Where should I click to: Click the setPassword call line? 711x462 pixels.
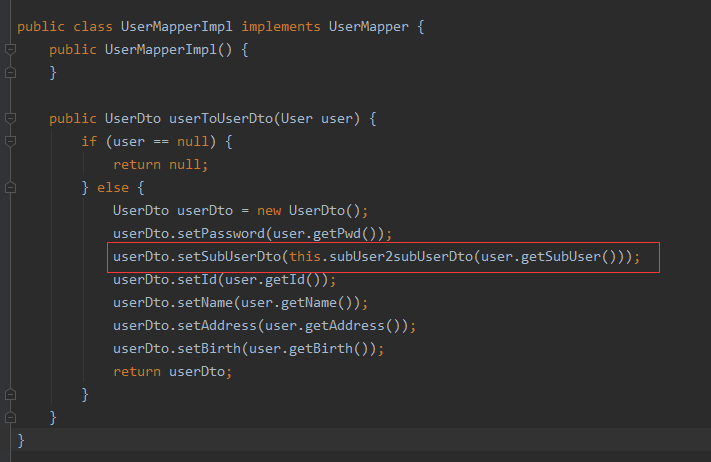[x=252, y=234]
